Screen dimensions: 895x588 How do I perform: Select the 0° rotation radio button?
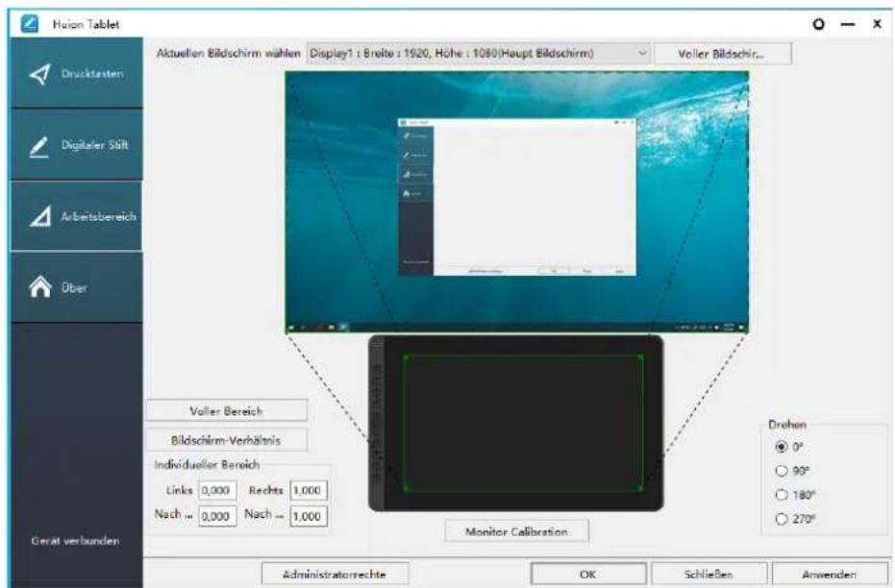click(x=782, y=447)
